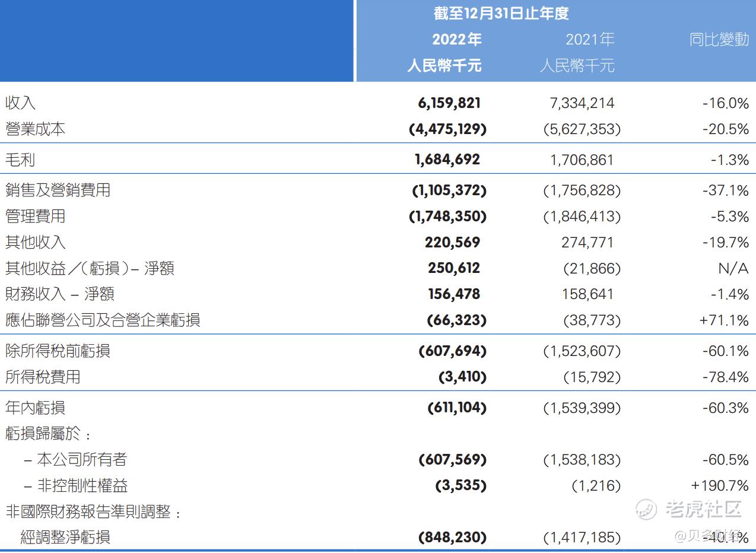Click the 年內虧損 row label
The image size is (756, 553).
tap(35, 408)
